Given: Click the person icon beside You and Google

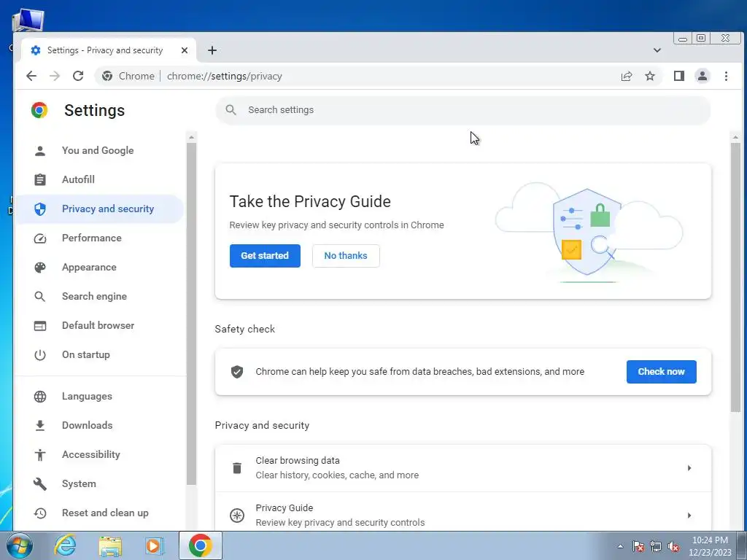Looking at the screenshot, I should [x=40, y=151].
